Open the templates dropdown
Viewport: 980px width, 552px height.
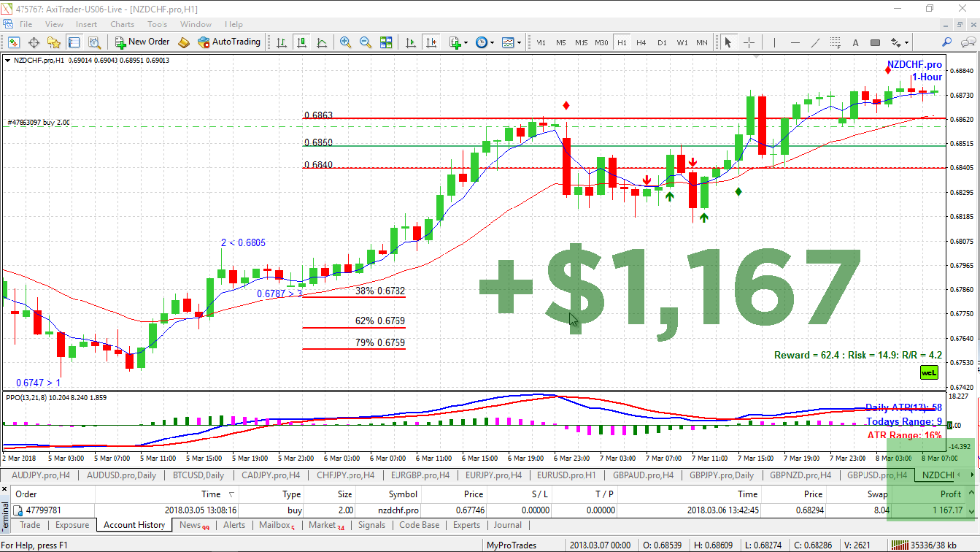coord(512,42)
